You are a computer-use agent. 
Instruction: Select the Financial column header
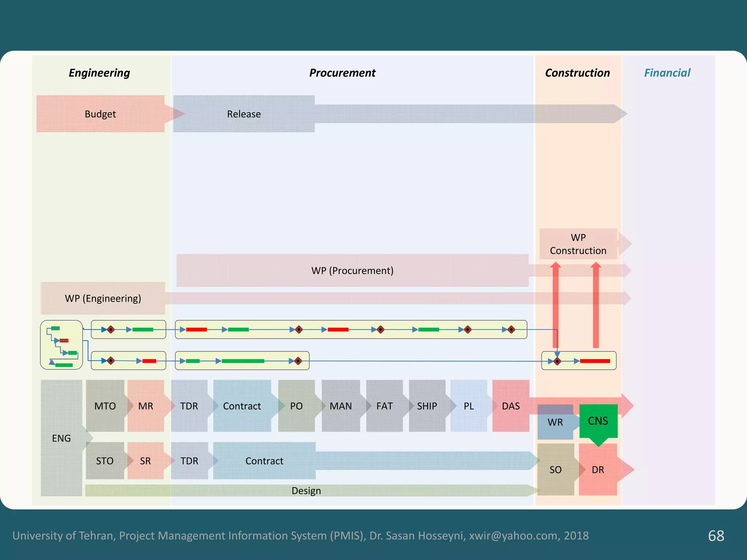(x=667, y=73)
